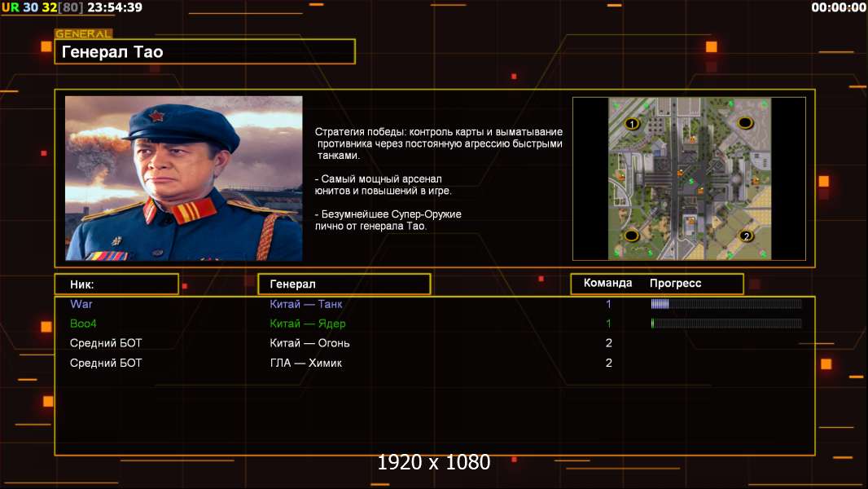Click the 'Прогресс' column header
The width and height of the screenshot is (868, 489).
point(675,283)
